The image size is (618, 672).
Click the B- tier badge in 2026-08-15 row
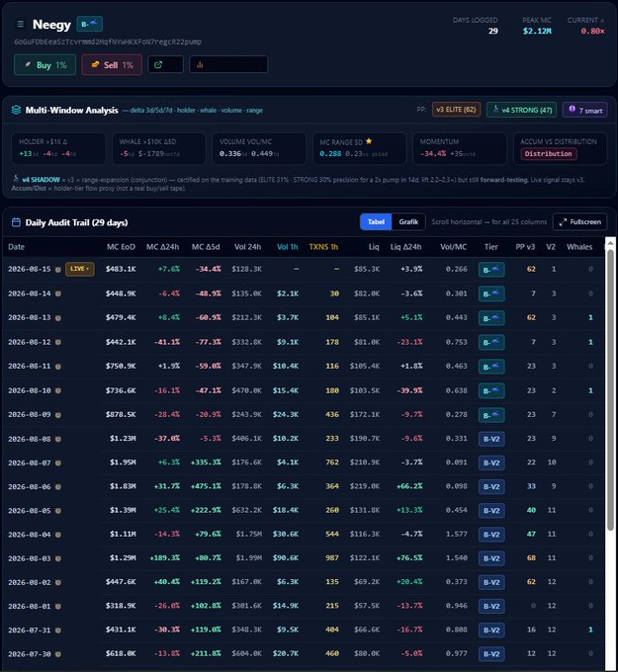(491, 270)
